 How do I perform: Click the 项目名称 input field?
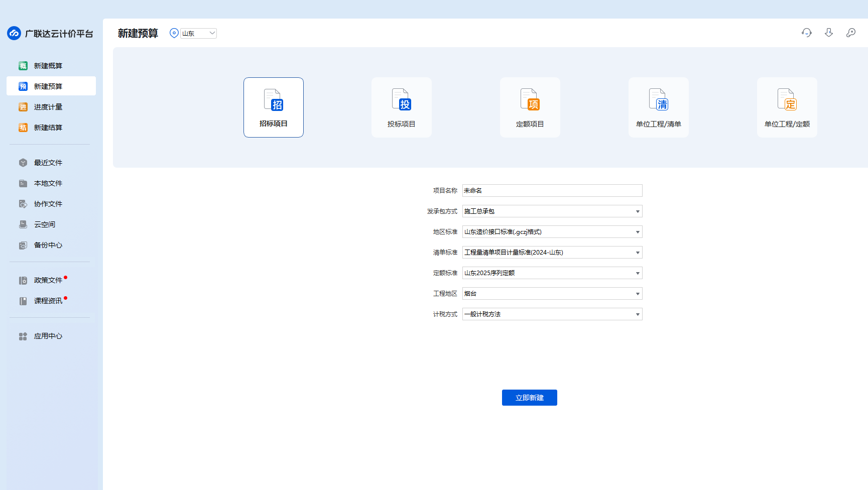coord(552,191)
